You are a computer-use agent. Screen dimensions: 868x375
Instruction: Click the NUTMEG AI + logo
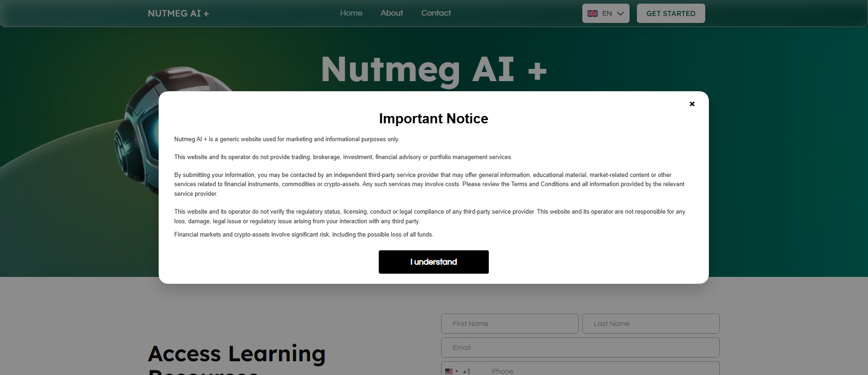click(x=178, y=13)
